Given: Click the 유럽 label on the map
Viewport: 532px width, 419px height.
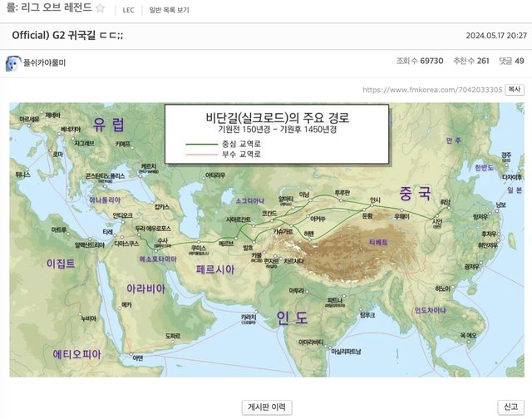Looking at the screenshot, I should (109, 125).
